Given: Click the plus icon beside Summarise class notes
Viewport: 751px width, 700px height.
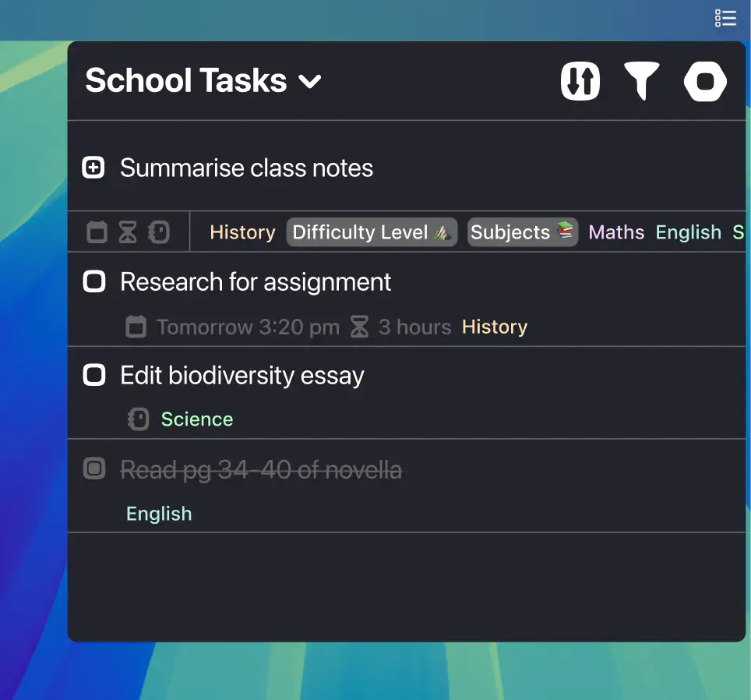Looking at the screenshot, I should click(93, 168).
